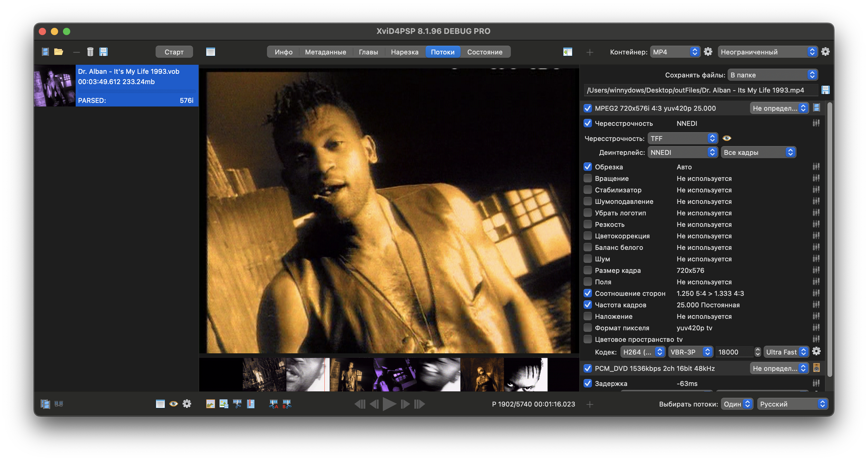Enable the Стабилизатор checkbox
This screenshot has height=461, width=868.
click(588, 190)
